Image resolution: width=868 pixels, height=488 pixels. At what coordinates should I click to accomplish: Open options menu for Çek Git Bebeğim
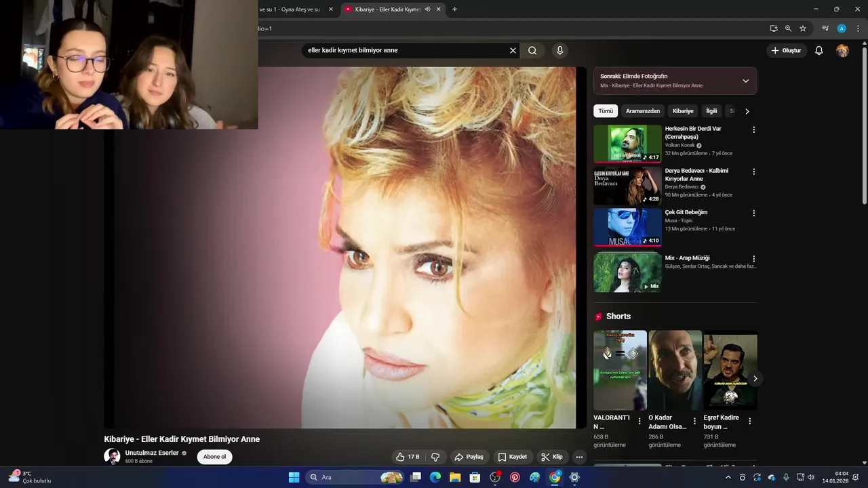[x=753, y=213]
